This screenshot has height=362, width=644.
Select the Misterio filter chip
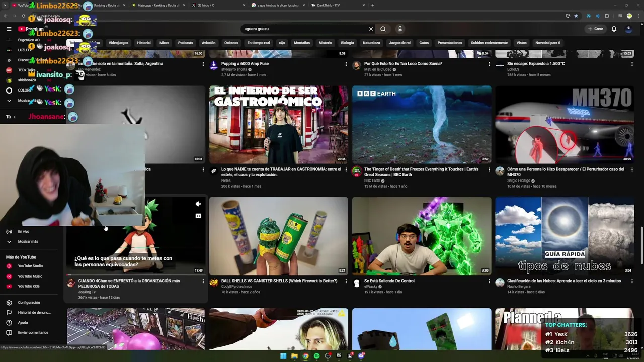(325, 43)
